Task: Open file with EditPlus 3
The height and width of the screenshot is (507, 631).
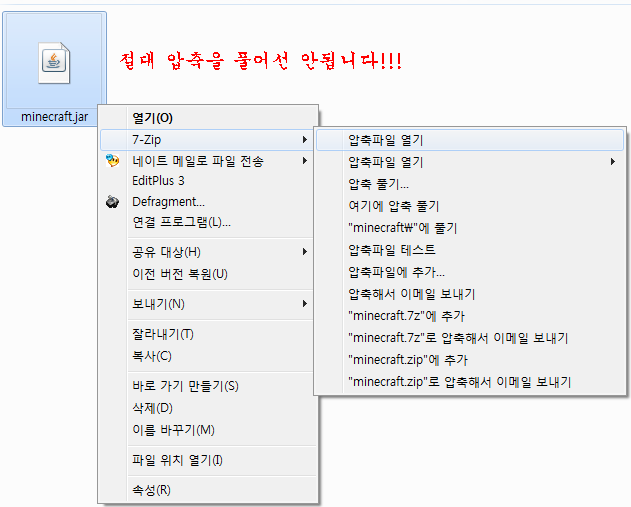Action: [208, 181]
